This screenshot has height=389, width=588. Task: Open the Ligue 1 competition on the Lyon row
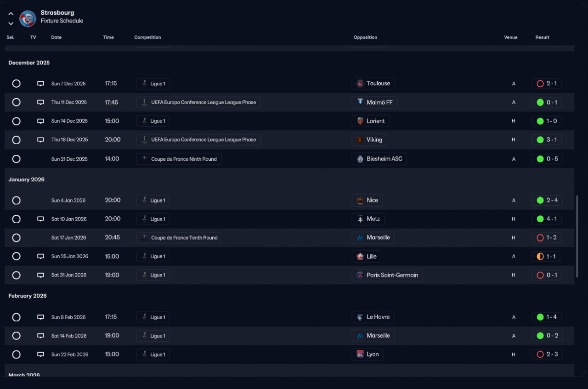point(153,355)
